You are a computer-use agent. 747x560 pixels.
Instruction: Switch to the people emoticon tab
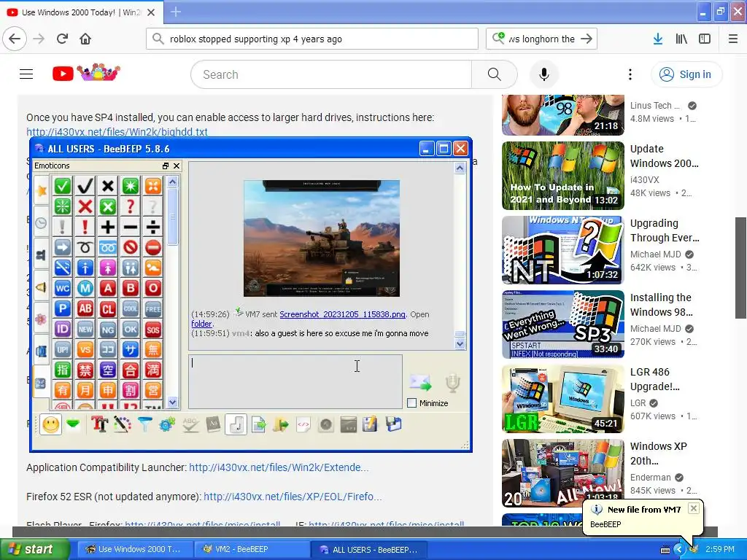coord(42,254)
